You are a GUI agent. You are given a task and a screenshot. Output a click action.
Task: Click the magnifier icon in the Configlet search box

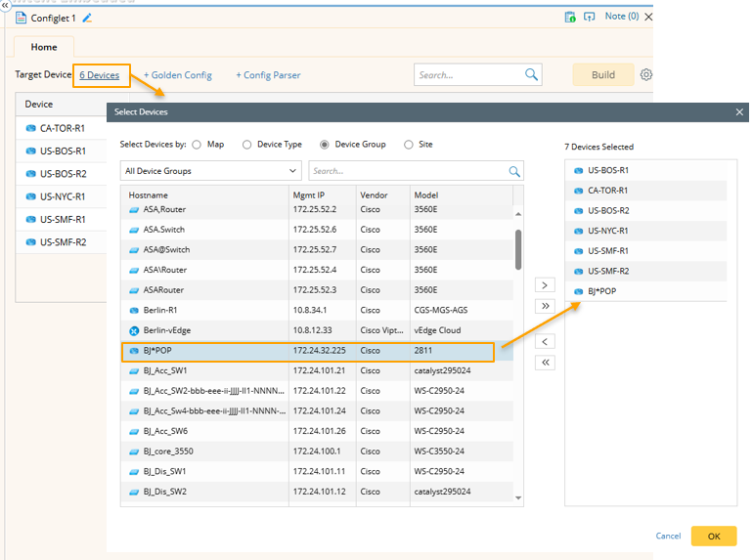tap(531, 75)
